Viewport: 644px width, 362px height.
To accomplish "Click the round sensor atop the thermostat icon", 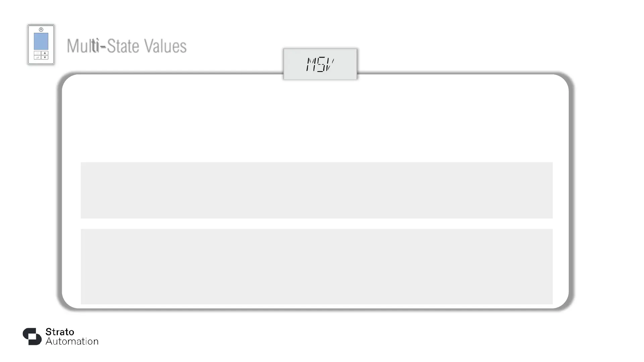I will coord(41,29).
